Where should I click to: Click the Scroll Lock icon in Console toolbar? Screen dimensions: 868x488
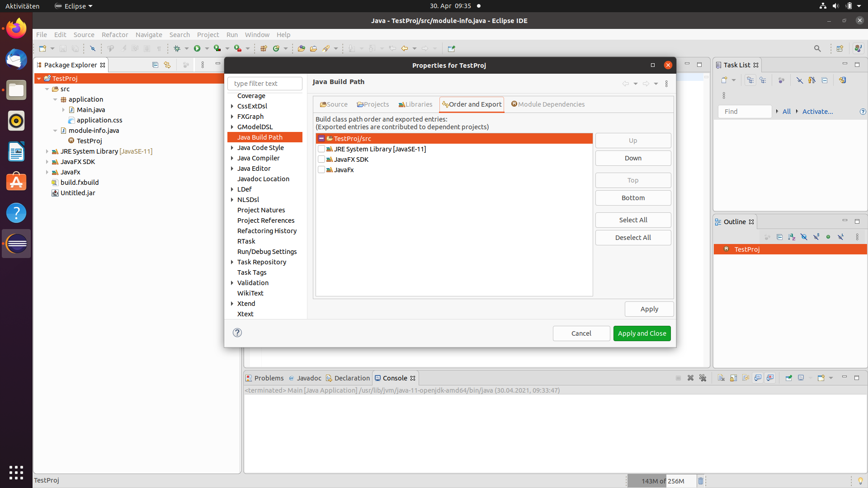pos(733,378)
